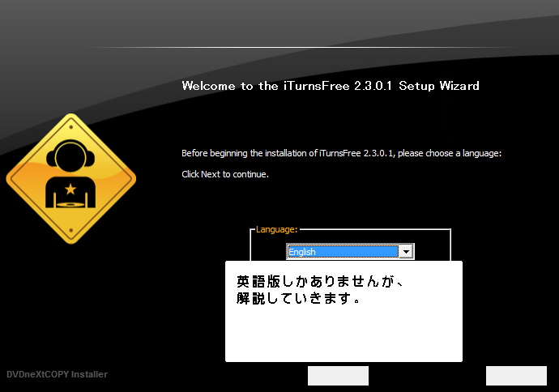Click the Language group box border frame
Image resolution: width=559 pixels, height=392 pixels.
[x=450, y=243]
